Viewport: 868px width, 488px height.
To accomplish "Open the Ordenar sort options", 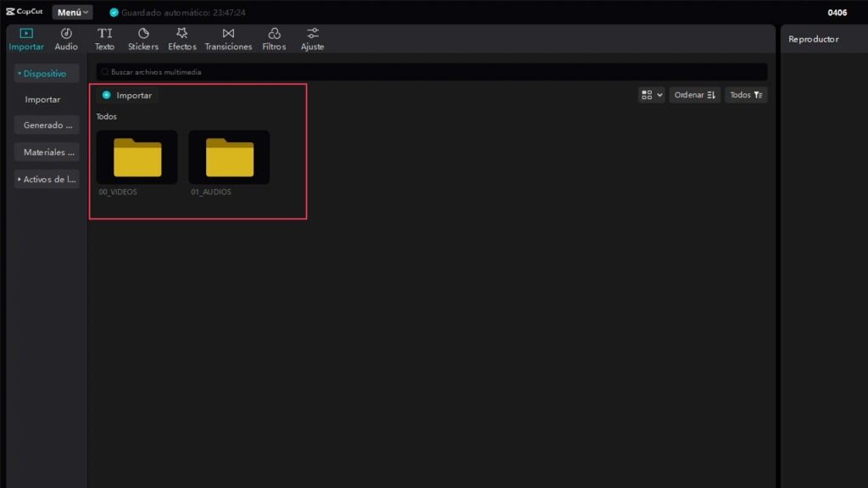I will (695, 95).
